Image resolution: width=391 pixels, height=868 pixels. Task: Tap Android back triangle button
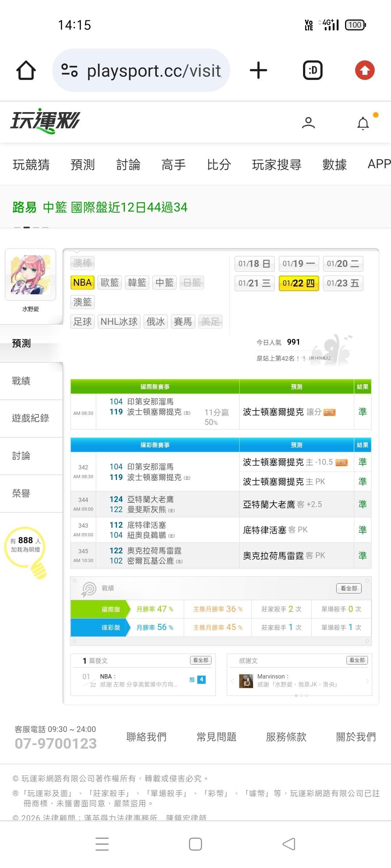(x=289, y=844)
